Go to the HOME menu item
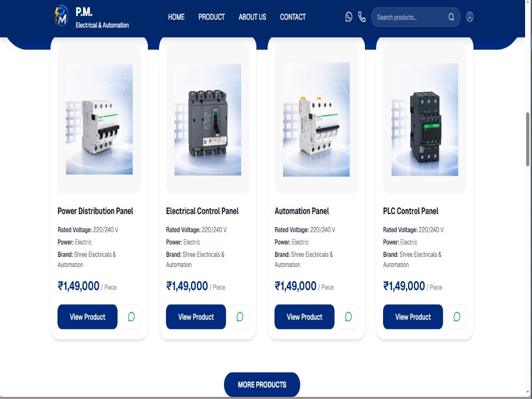 tap(176, 17)
